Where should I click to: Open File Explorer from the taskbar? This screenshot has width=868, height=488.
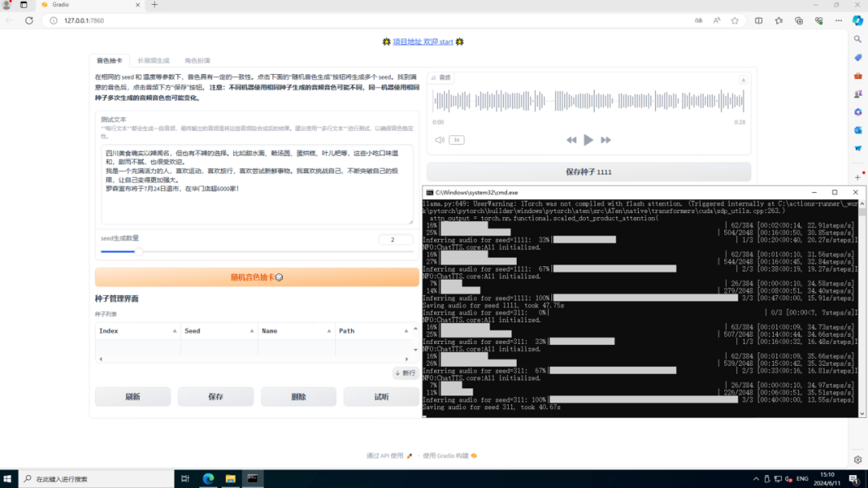tap(231, 478)
